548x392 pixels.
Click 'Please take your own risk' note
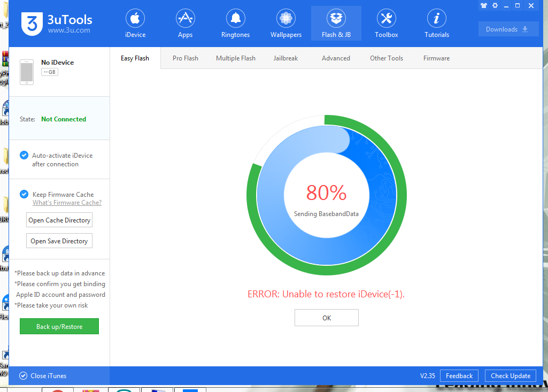[x=51, y=305]
